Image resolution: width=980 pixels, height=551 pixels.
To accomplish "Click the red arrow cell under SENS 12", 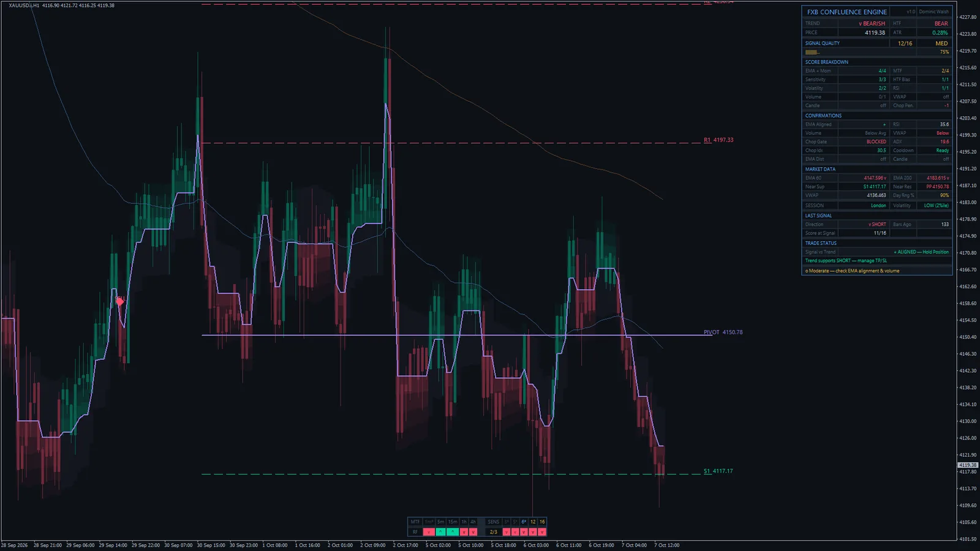I will [533, 532].
